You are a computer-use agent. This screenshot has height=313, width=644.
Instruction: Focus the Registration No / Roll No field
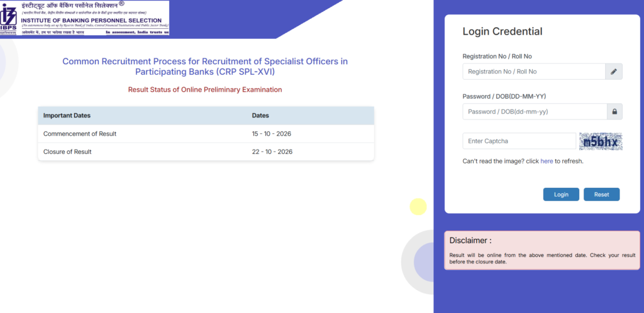point(534,72)
